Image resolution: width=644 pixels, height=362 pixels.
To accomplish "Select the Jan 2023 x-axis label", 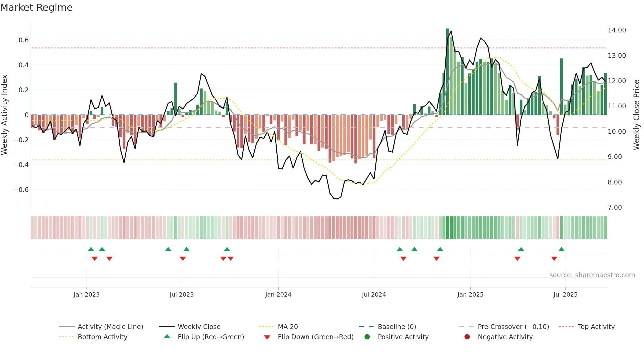I will coord(87,294).
